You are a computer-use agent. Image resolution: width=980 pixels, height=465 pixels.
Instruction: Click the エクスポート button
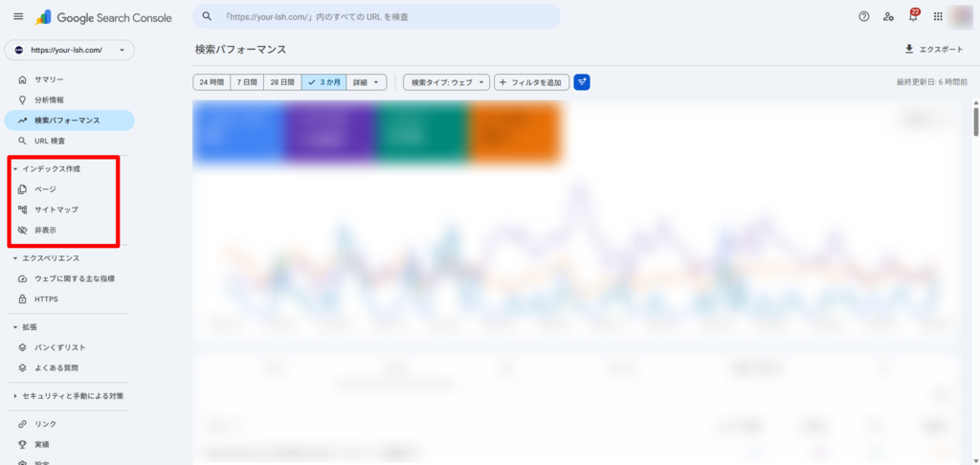tap(933, 49)
